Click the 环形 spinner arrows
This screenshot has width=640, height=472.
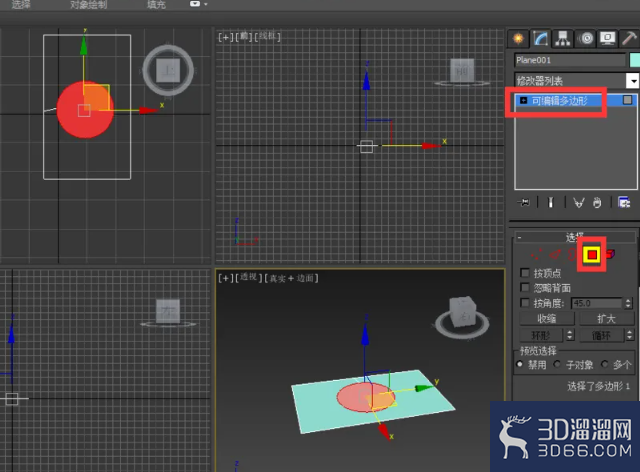(x=570, y=335)
